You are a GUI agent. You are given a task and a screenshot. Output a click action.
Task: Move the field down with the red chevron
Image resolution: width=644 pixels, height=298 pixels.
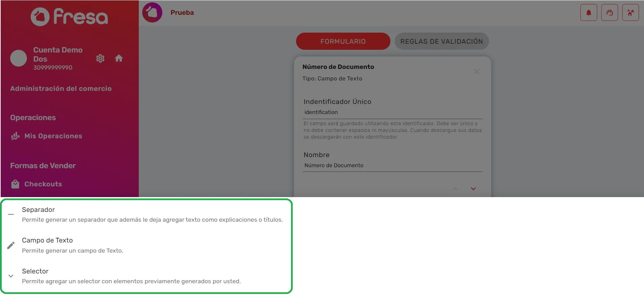coord(473,189)
